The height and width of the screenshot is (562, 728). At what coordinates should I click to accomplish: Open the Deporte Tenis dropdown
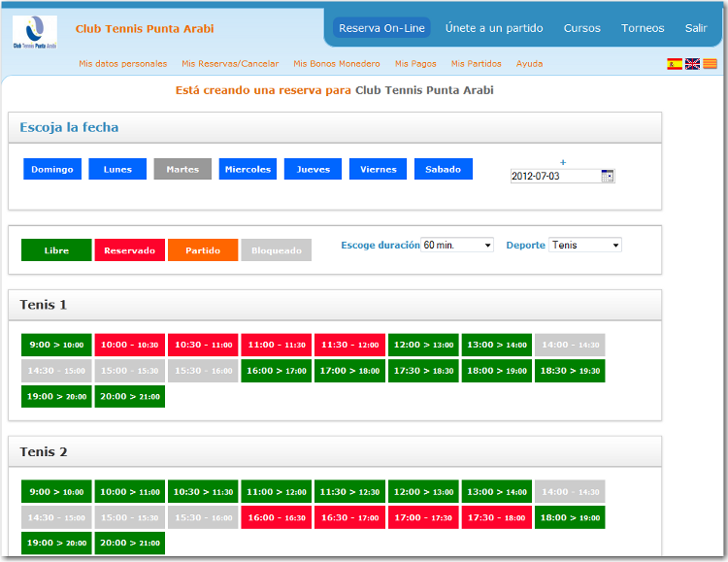tap(585, 245)
